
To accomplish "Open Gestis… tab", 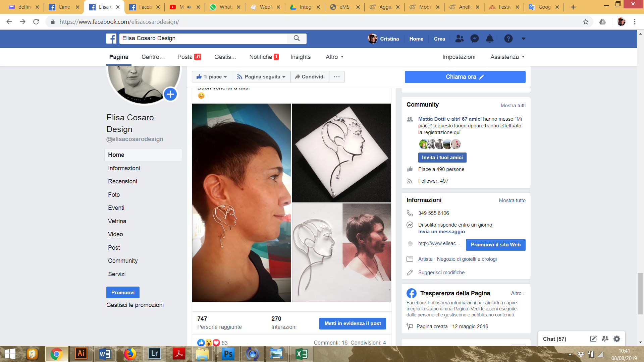I will [x=225, y=57].
